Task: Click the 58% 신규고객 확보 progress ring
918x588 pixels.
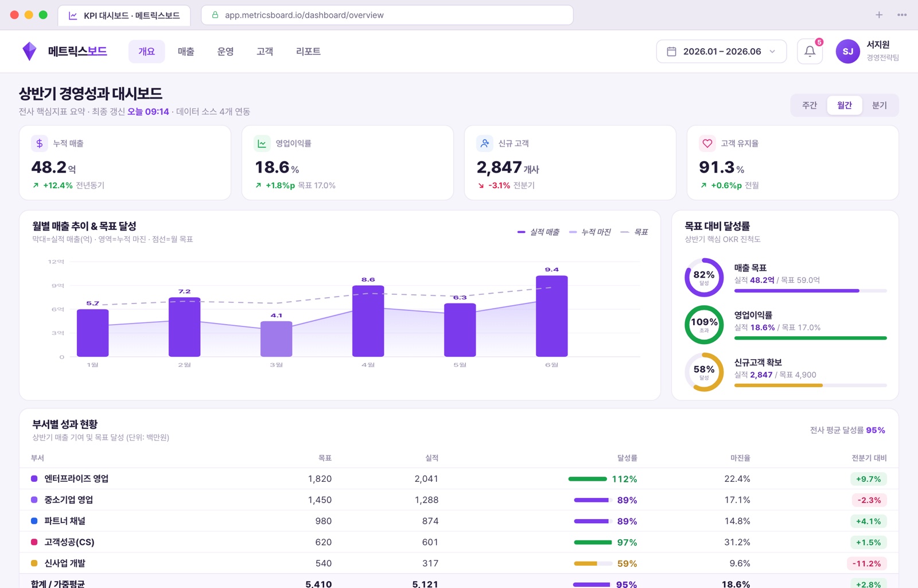Action: pyautogui.click(x=704, y=372)
